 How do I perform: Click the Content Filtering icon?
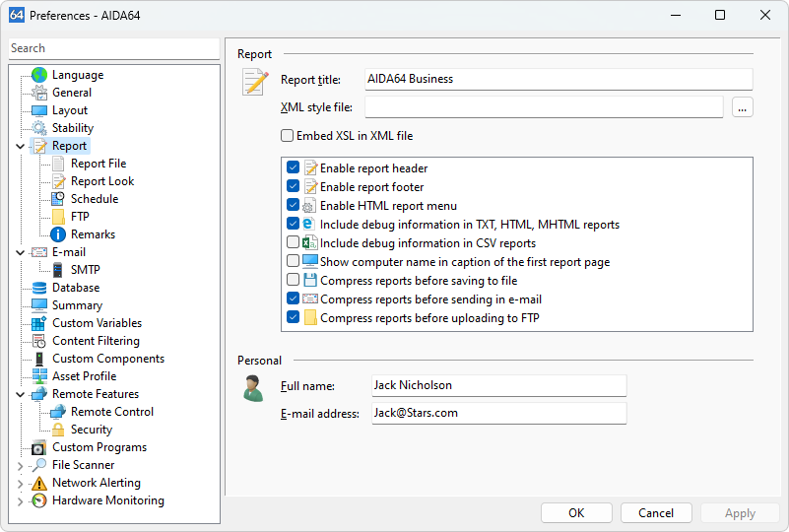(x=39, y=341)
